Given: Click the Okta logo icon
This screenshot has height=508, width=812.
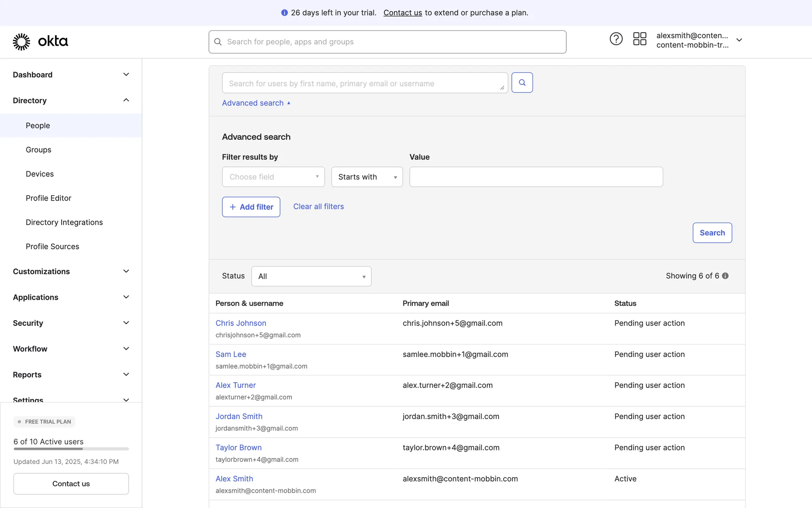Looking at the screenshot, I should click(21, 41).
